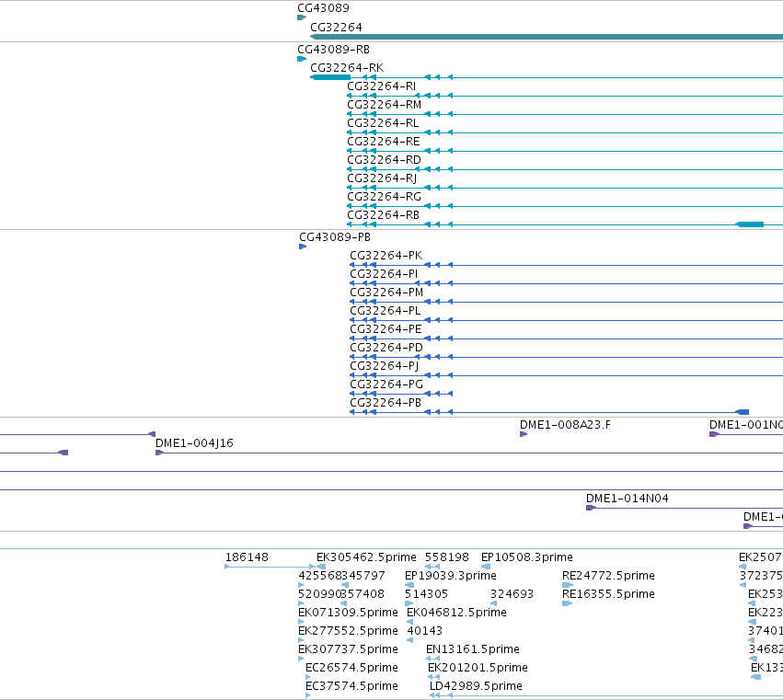Screen dimensions: 783x700
Task: Click the thick exon block of CG32264-RK
Action: click(330, 77)
